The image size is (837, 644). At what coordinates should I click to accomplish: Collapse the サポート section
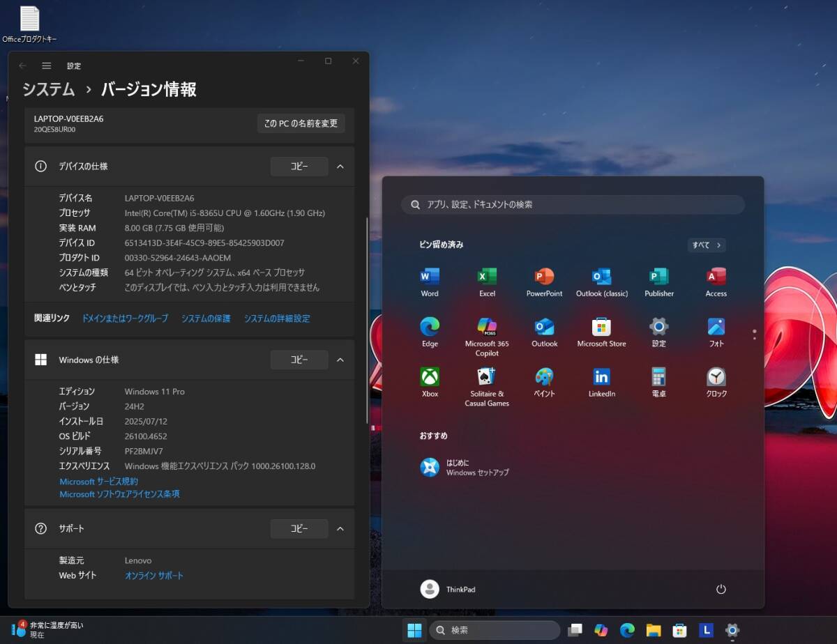click(340, 528)
